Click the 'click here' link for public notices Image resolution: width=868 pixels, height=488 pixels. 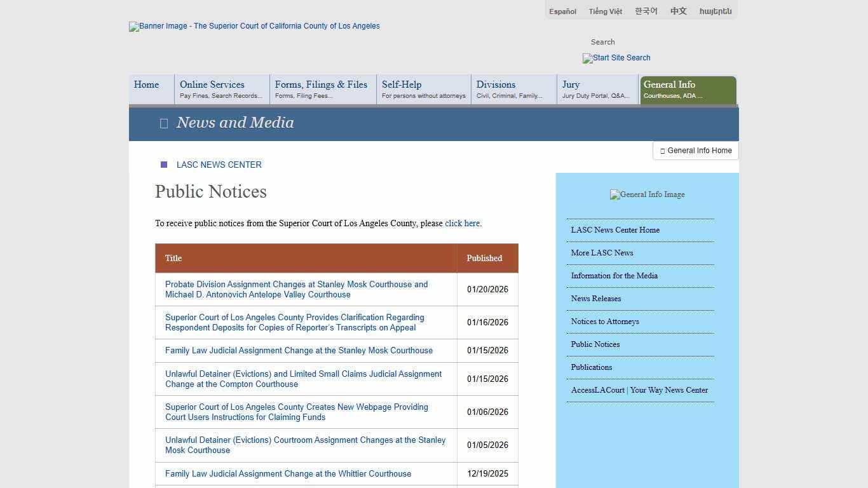click(462, 223)
